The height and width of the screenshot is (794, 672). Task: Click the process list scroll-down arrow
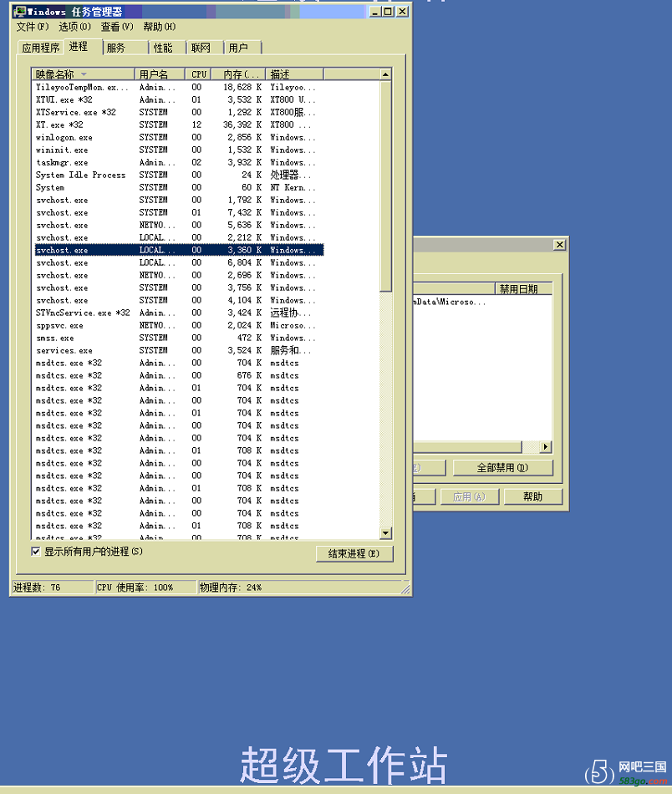click(x=385, y=533)
